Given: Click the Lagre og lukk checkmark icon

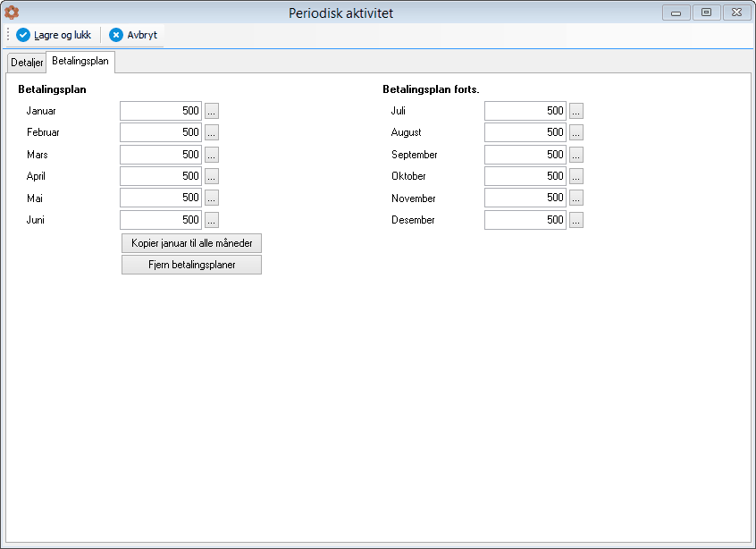Looking at the screenshot, I should pos(23,35).
